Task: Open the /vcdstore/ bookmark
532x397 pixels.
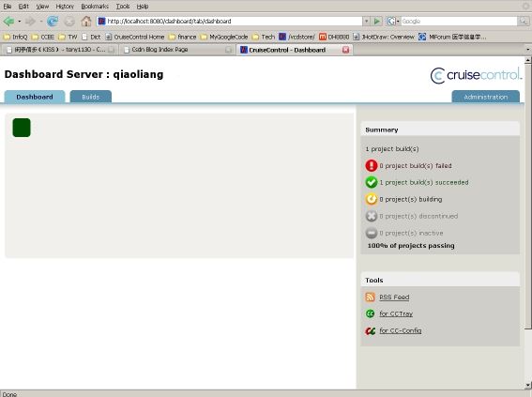Action: pyautogui.click(x=296, y=37)
